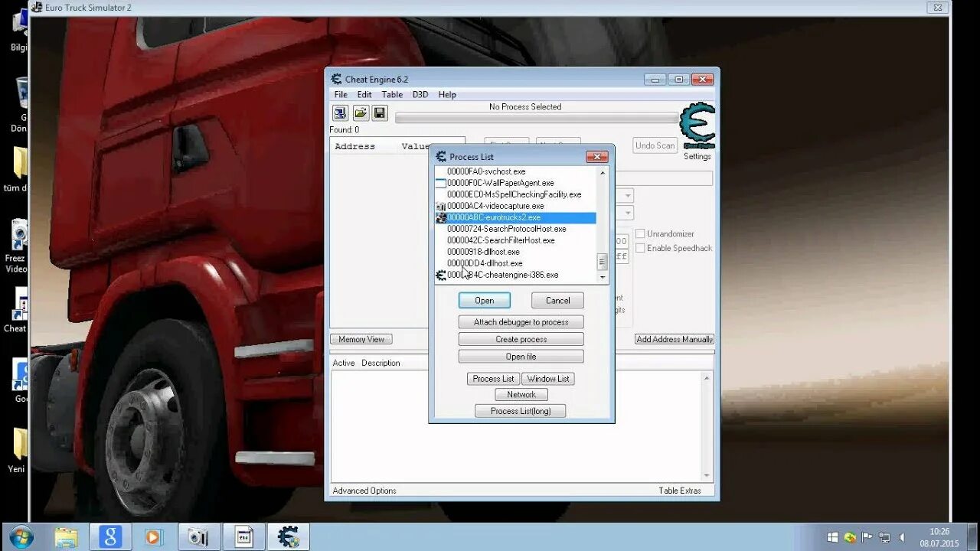980x551 pixels.
Task: Click Advanced Options in status bar
Action: coord(364,491)
